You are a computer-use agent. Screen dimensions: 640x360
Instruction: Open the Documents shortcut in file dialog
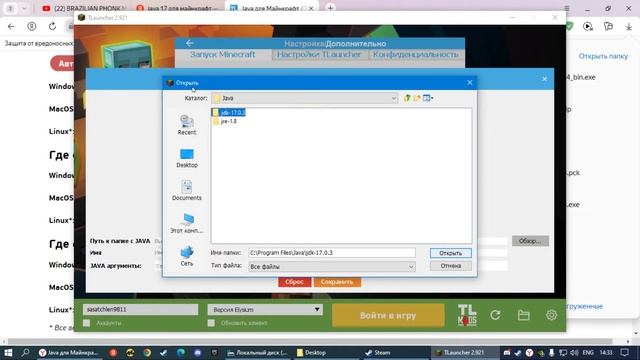pyautogui.click(x=187, y=191)
